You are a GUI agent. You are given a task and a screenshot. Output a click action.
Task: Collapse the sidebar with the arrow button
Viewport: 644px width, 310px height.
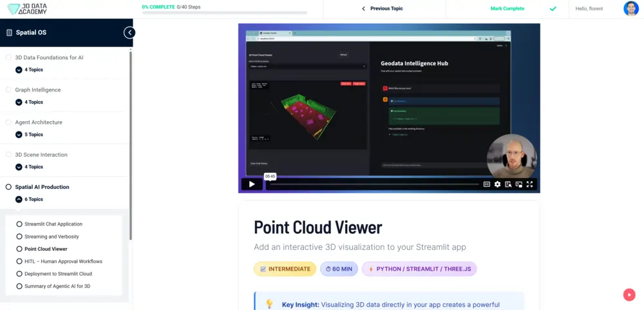pos(129,32)
